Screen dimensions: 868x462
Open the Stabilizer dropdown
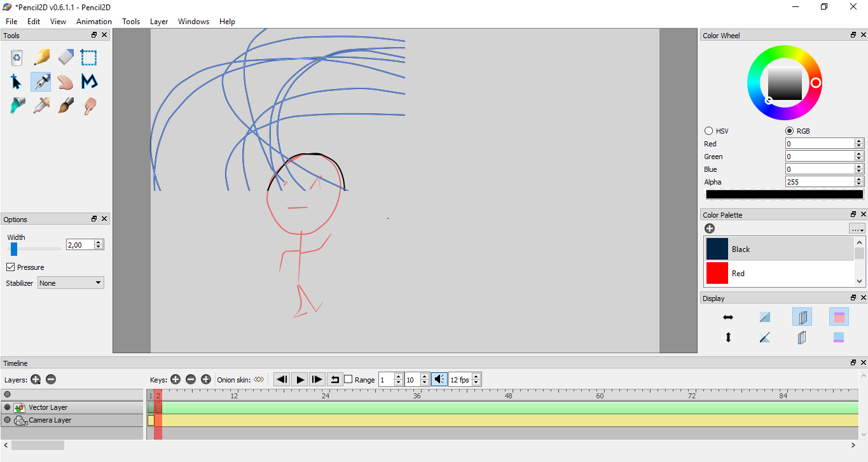coord(71,283)
